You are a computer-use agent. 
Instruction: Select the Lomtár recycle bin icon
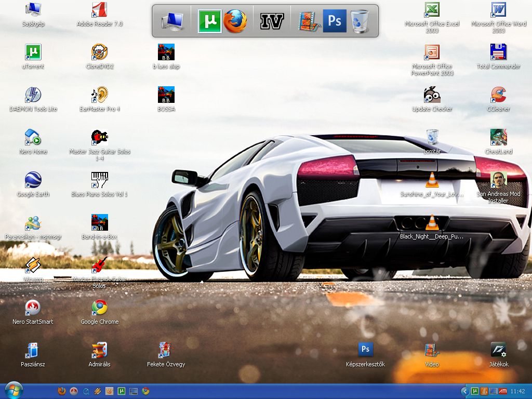[x=432, y=142]
